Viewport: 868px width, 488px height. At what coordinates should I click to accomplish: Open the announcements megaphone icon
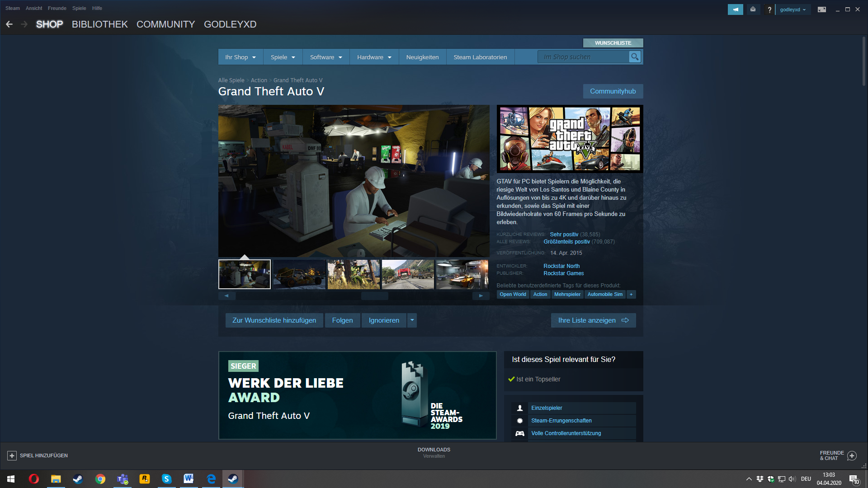point(735,9)
